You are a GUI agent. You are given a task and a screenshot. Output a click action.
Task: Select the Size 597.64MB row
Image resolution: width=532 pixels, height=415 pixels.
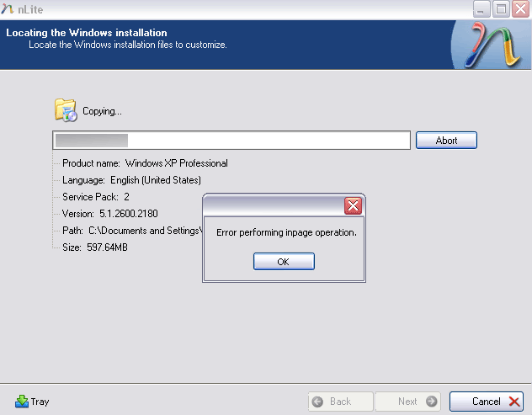pyautogui.click(x=95, y=247)
